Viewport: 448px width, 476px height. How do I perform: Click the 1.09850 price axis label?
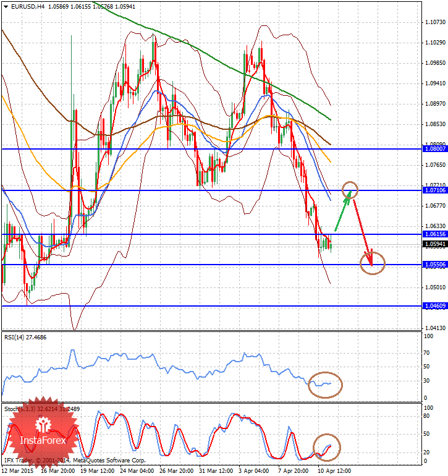435,63
